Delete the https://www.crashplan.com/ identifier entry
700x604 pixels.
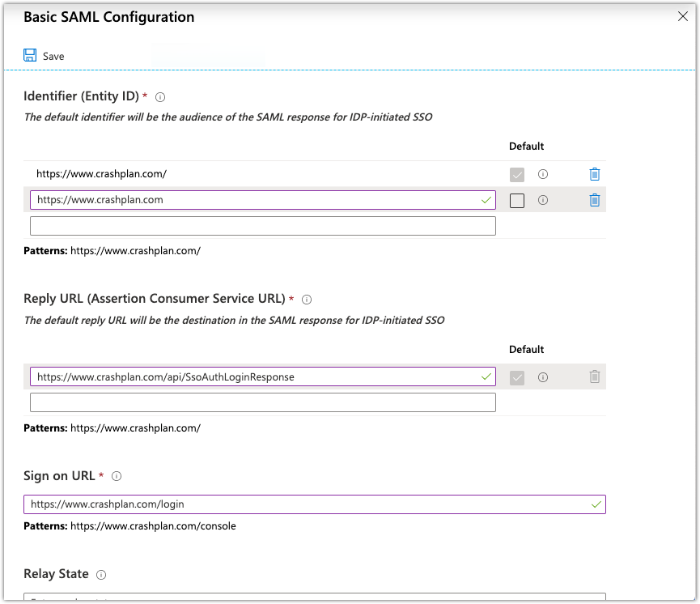(x=595, y=174)
